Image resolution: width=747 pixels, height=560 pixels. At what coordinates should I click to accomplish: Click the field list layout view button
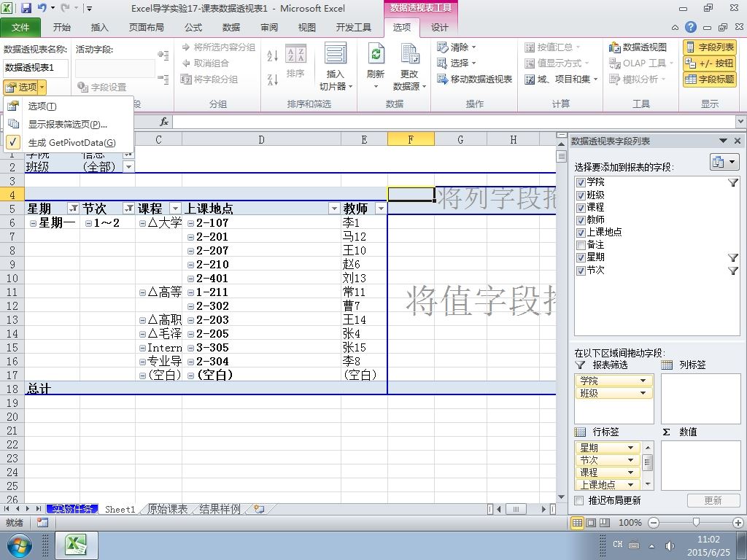(724, 163)
